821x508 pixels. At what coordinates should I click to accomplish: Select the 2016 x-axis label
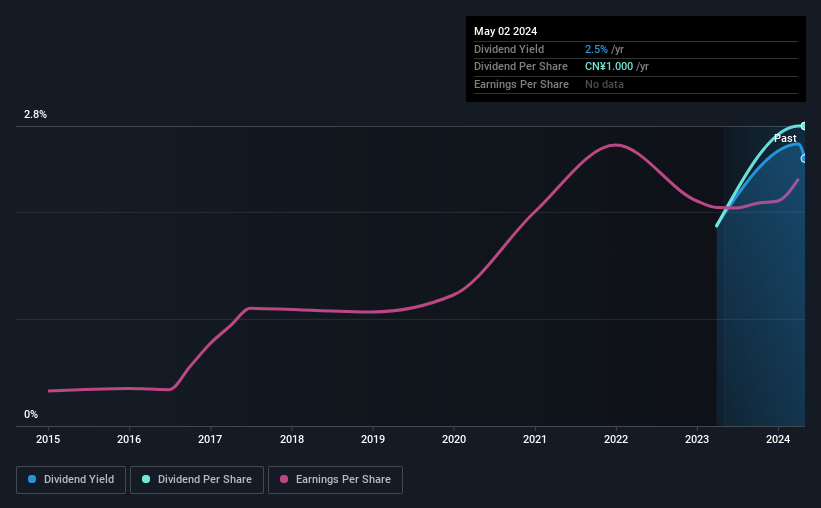129,439
